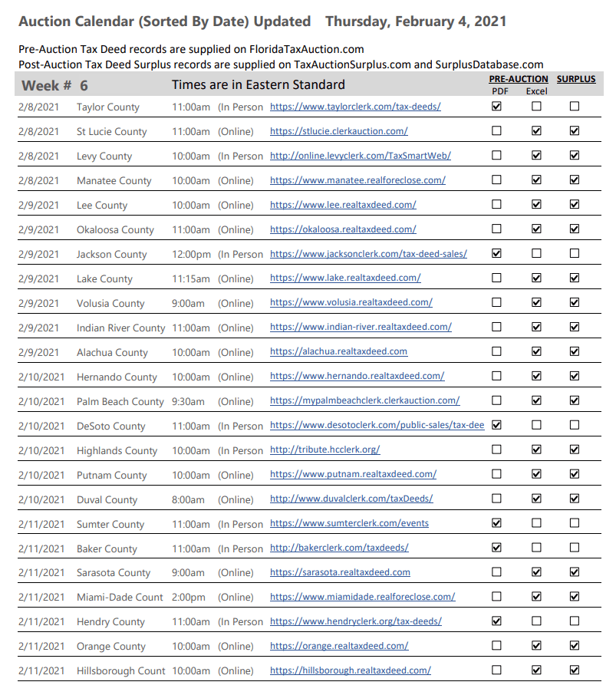Toggle the Surplus checkbox for Hernando County
The image size is (616, 695).
click(x=575, y=376)
